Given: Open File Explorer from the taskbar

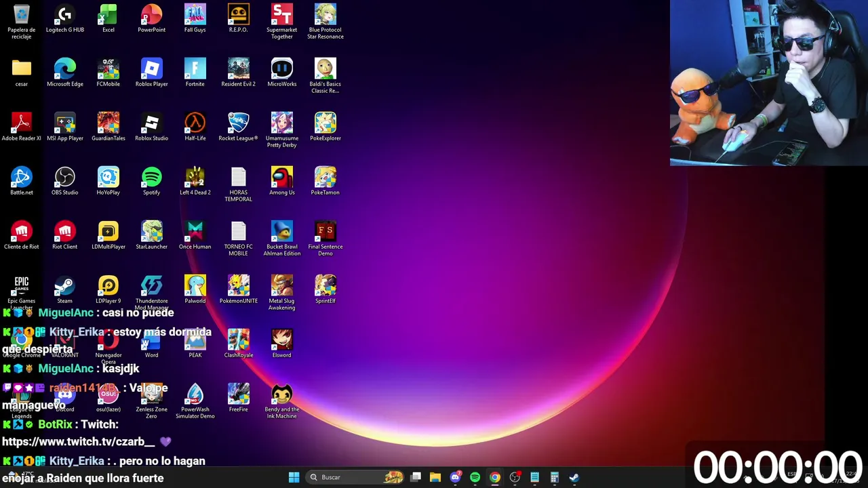Looking at the screenshot, I should coord(435,477).
